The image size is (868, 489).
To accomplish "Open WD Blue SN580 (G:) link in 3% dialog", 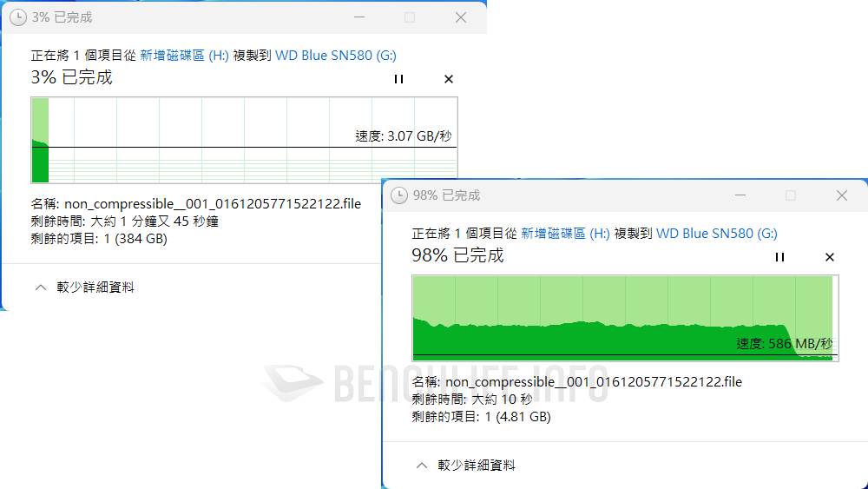I will tap(336, 56).
